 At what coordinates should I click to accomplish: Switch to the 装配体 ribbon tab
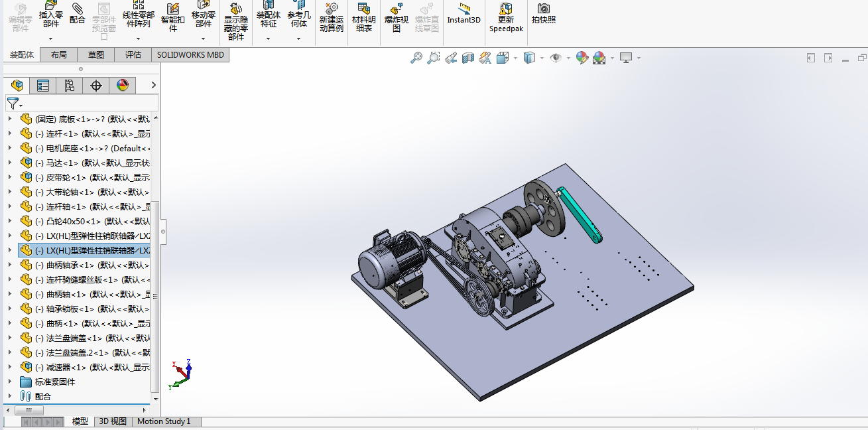point(22,55)
